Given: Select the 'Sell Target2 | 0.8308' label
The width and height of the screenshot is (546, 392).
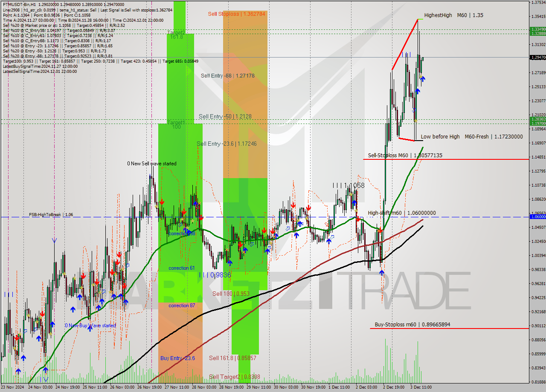Looking at the screenshot, I should point(235,377).
